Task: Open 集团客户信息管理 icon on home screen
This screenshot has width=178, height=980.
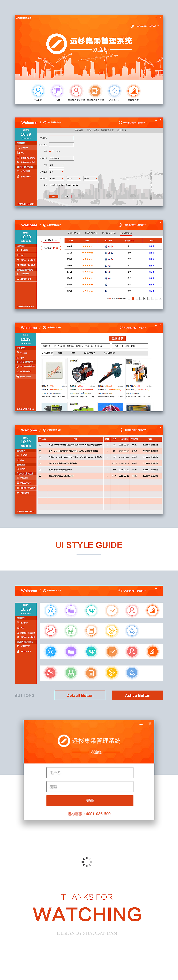Action: pos(76,91)
